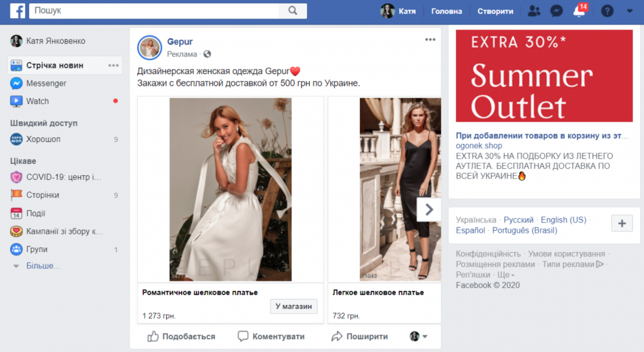Click plus button to add language
644x352 pixels.
click(x=622, y=223)
